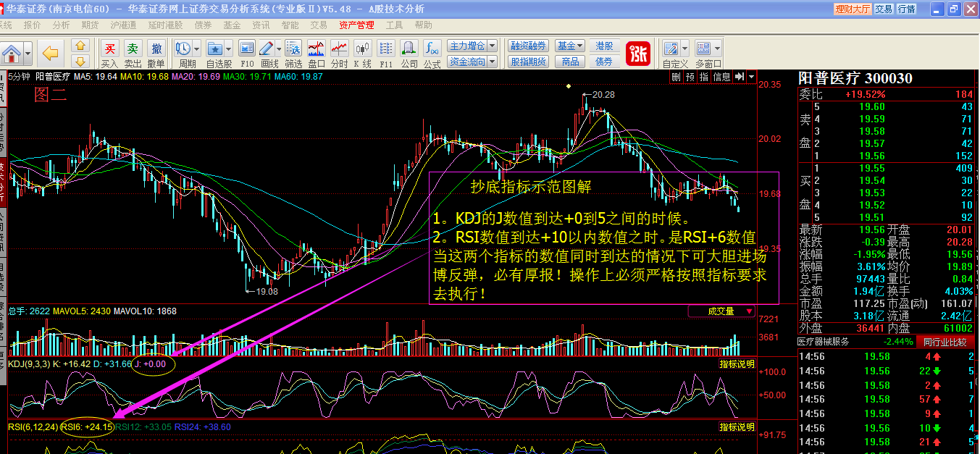The image size is (980, 454).
Task: Click the 债券 toolbar button
Action: click(x=604, y=62)
